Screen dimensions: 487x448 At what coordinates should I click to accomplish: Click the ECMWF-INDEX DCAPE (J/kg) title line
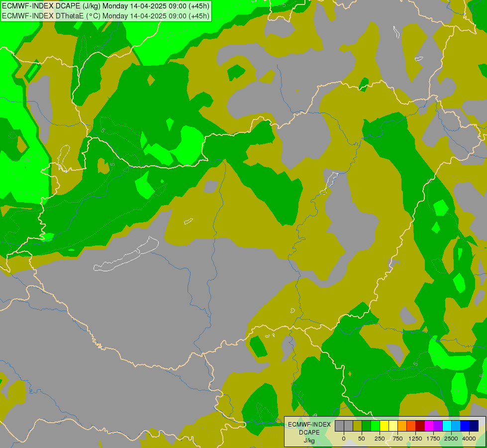pos(105,6)
